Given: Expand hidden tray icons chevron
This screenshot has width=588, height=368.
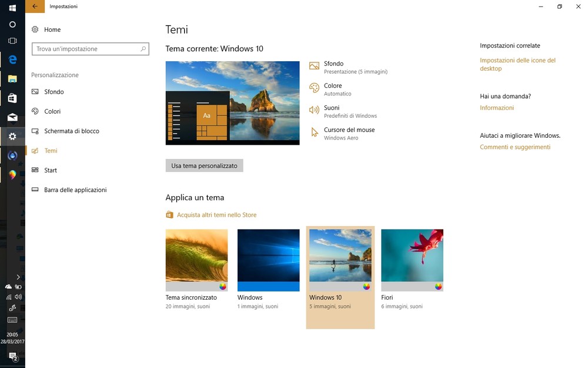Looking at the screenshot, I should pyautogui.click(x=18, y=277).
